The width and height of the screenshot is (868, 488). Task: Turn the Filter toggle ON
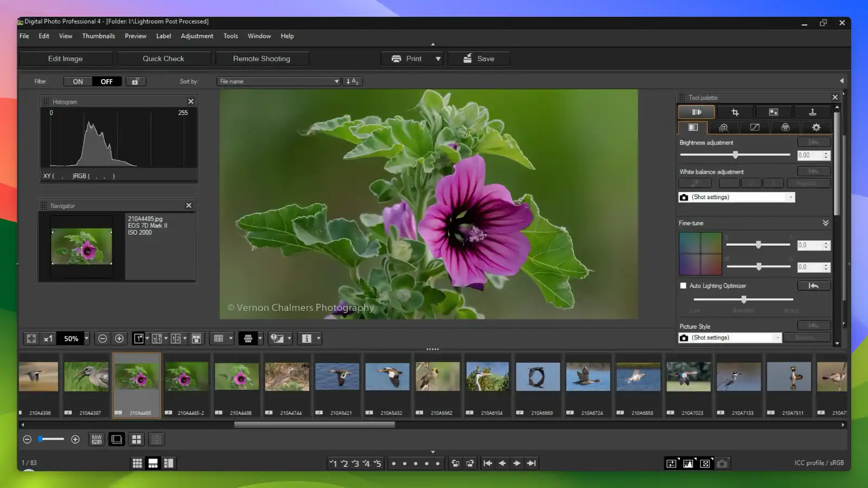78,81
